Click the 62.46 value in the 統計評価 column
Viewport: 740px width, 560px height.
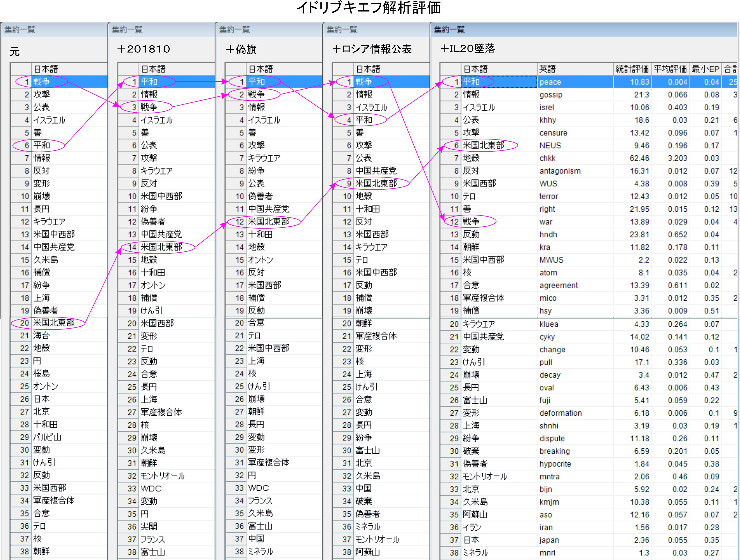point(639,158)
